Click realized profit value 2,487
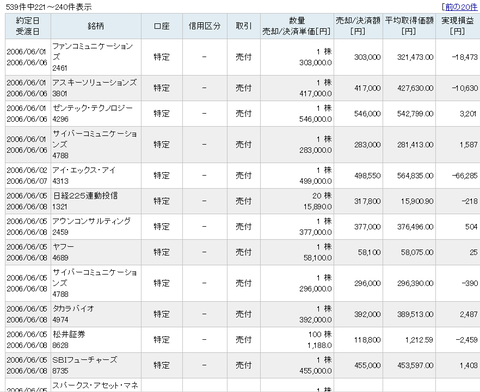 pyautogui.click(x=468, y=314)
